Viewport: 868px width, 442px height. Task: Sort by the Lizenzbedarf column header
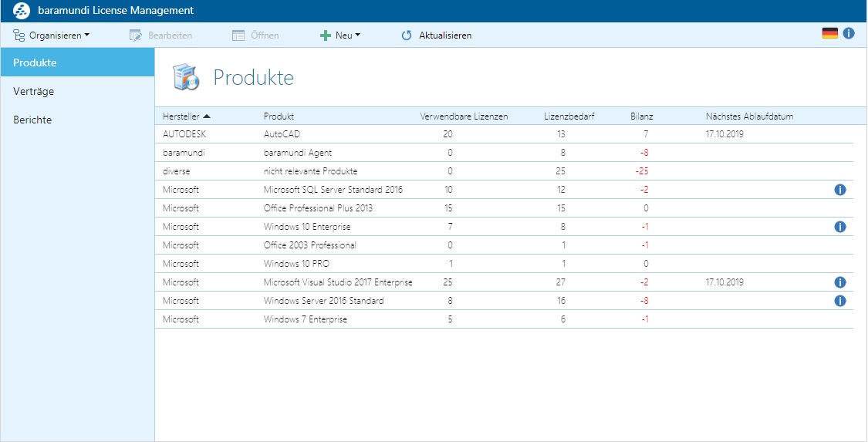click(569, 116)
